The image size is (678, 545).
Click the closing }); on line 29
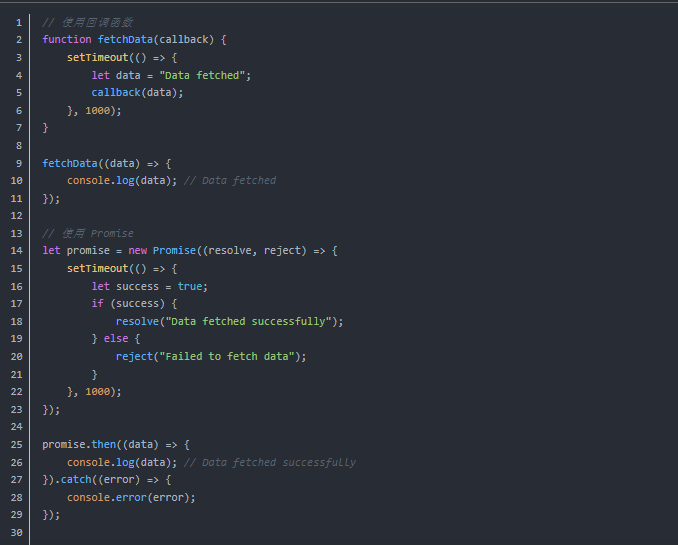coord(51,515)
